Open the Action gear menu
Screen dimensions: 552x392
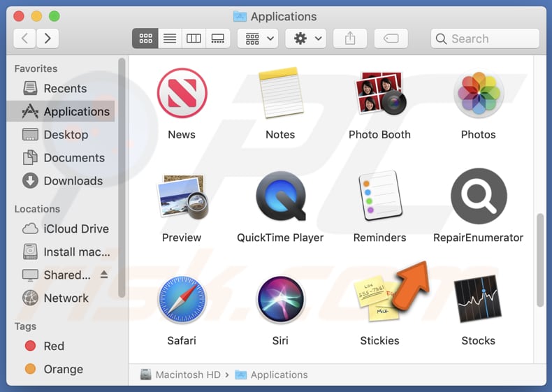(x=305, y=38)
